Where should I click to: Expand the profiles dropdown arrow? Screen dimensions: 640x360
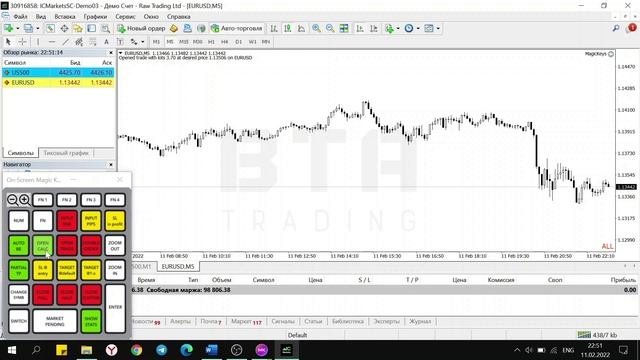38,29
